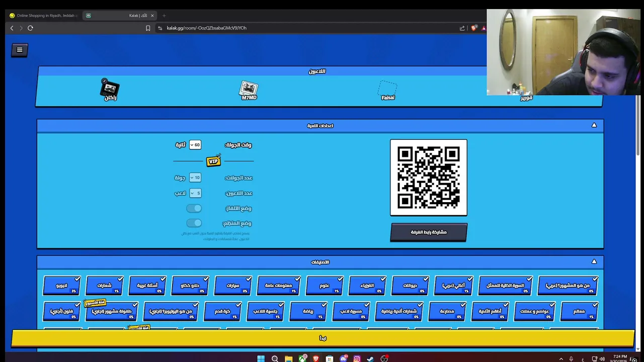644x362 pixels.
Task: Toggle TV mode switch (وضع التلفاز)
Action: pyautogui.click(x=194, y=208)
